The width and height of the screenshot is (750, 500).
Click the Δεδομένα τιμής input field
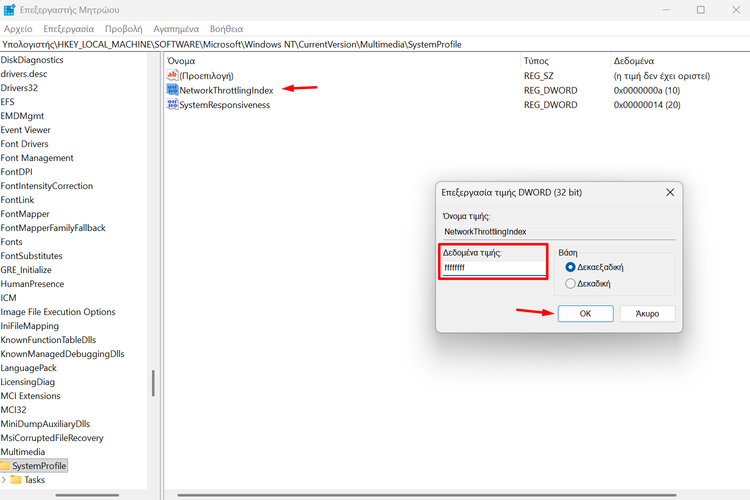(493, 267)
